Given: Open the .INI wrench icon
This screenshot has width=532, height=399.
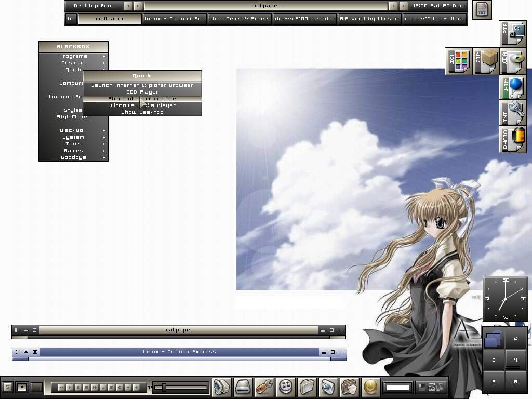Looking at the screenshot, I should point(513,113).
